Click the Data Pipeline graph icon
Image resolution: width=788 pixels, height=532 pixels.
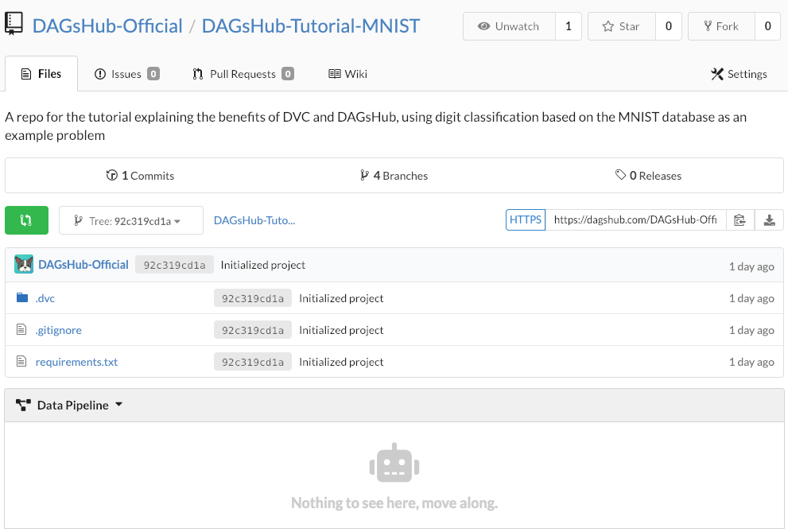coord(23,405)
